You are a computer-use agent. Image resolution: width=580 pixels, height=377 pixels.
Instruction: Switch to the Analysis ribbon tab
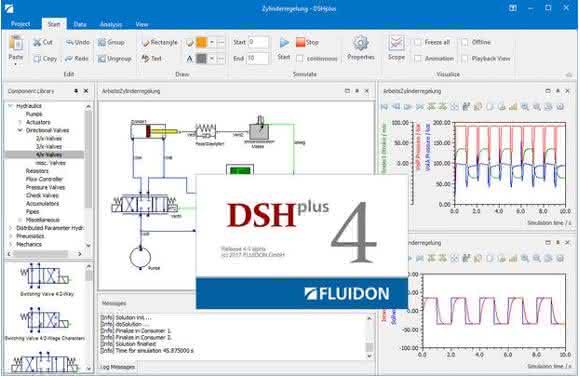coord(111,24)
